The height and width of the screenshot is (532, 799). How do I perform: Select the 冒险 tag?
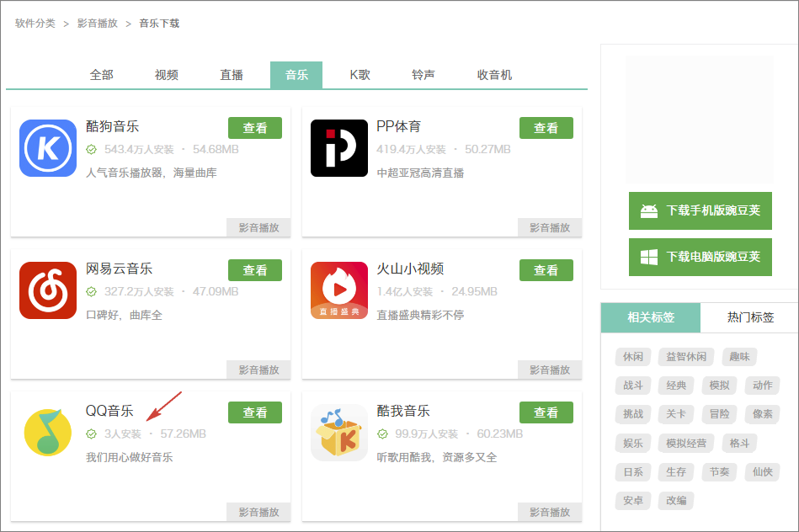pos(719,414)
